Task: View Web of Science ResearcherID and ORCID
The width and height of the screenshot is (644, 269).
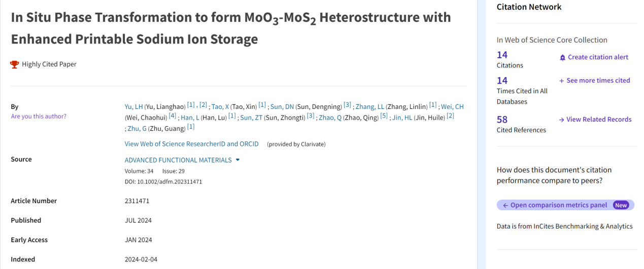Action: [x=191, y=144]
